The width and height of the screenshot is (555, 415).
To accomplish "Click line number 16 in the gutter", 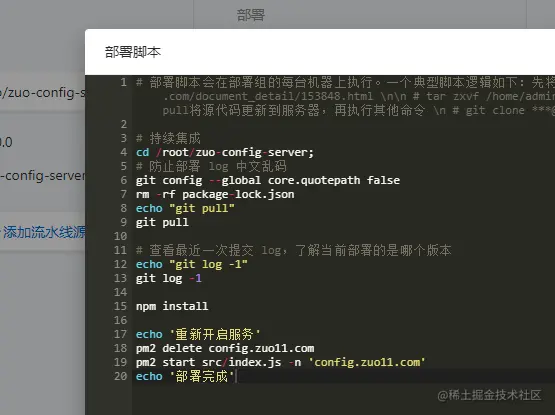I will pyautogui.click(x=120, y=320).
